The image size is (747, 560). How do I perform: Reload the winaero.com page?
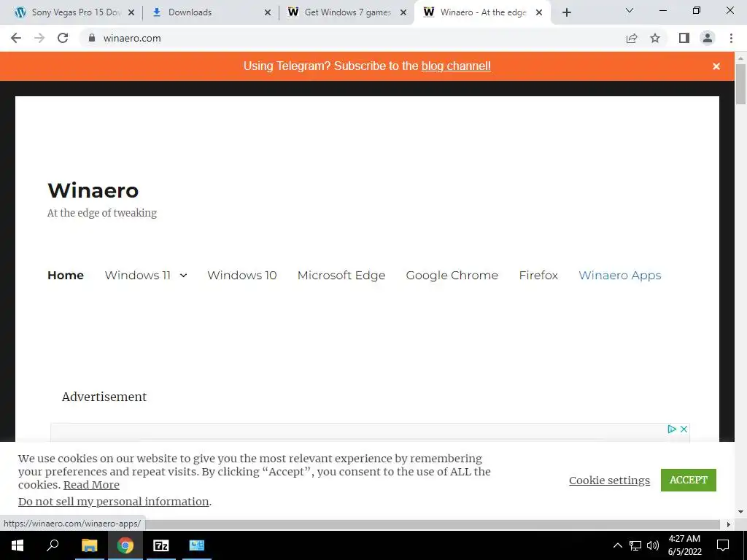coord(63,38)
